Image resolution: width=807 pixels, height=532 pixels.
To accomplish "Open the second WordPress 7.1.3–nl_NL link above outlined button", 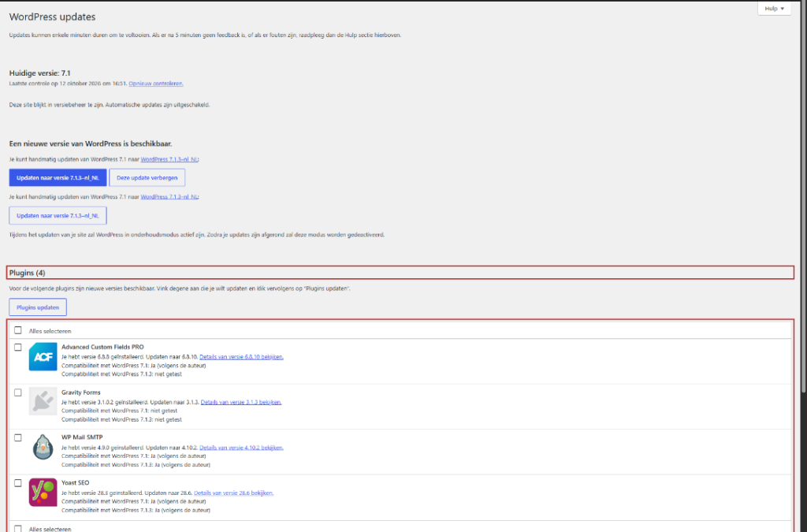I will point(169,196).
